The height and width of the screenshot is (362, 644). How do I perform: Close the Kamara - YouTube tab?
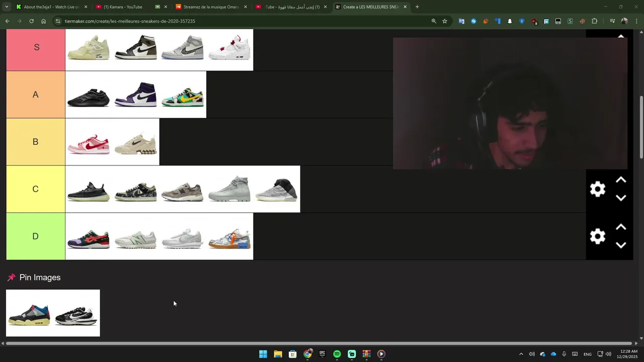coord(166,7)
